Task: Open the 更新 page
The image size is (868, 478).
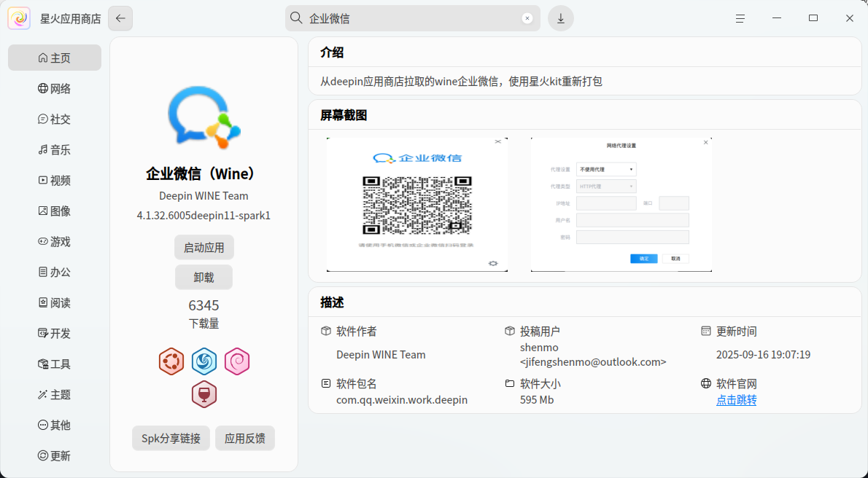Action: click(x=54, y=456)
